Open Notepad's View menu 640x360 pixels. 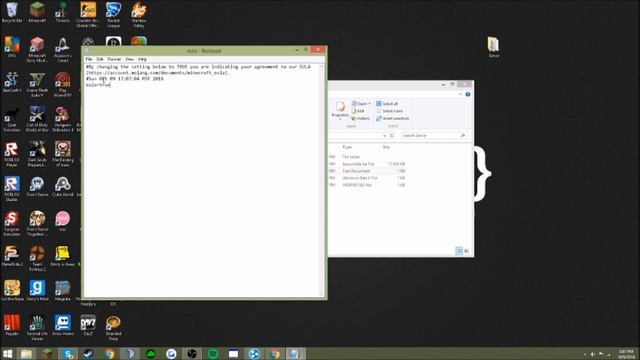point(129,59)
